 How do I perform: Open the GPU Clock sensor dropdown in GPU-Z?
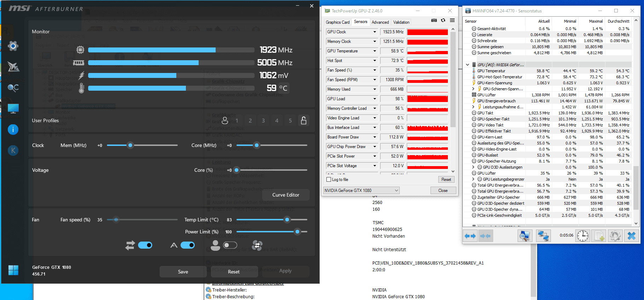tap(375, 32)
